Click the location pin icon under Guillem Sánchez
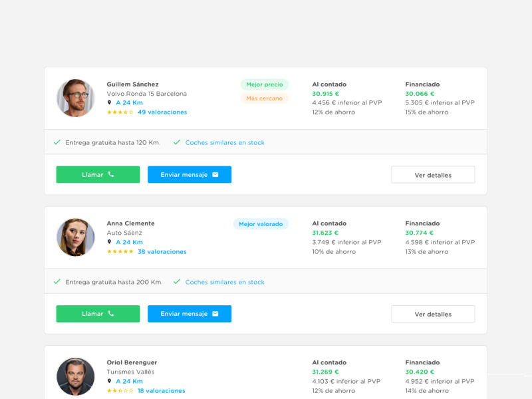Screen dimensions: 532x399 coord(110,102)
